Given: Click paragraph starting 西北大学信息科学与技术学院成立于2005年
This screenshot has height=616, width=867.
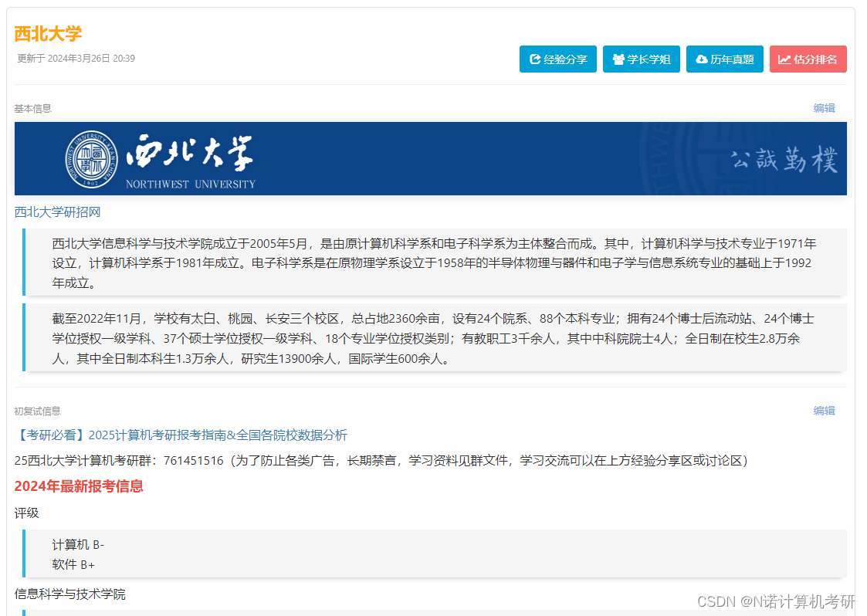Looking at the screenshot, I should (435, 263).
